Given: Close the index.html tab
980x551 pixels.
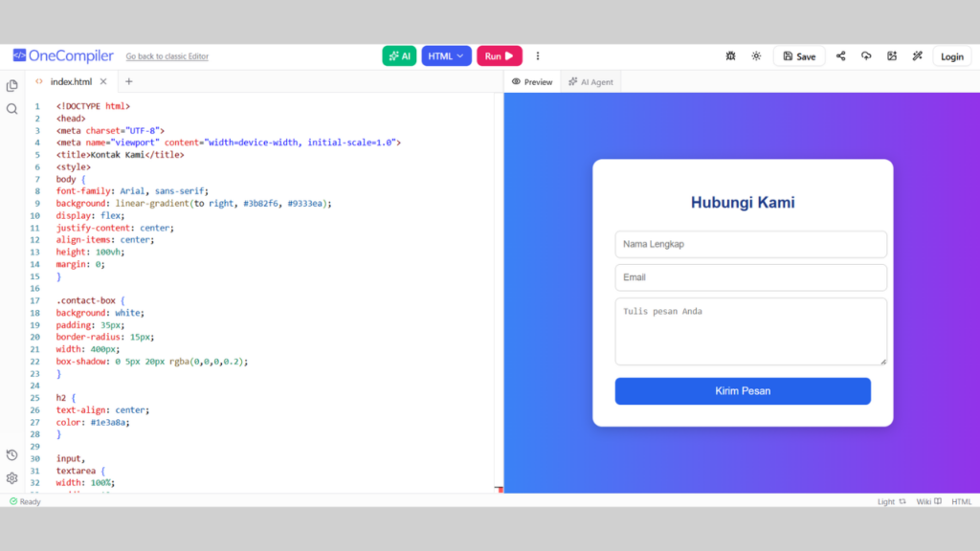Looking at the screenshot, I should click(x=103, y=82).
